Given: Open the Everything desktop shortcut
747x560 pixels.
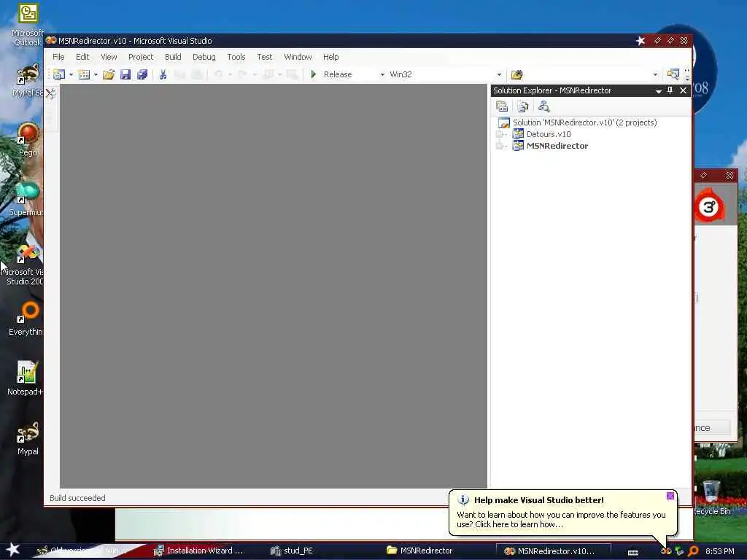Looking at the screenshot, I should click(x=26, y=318).
